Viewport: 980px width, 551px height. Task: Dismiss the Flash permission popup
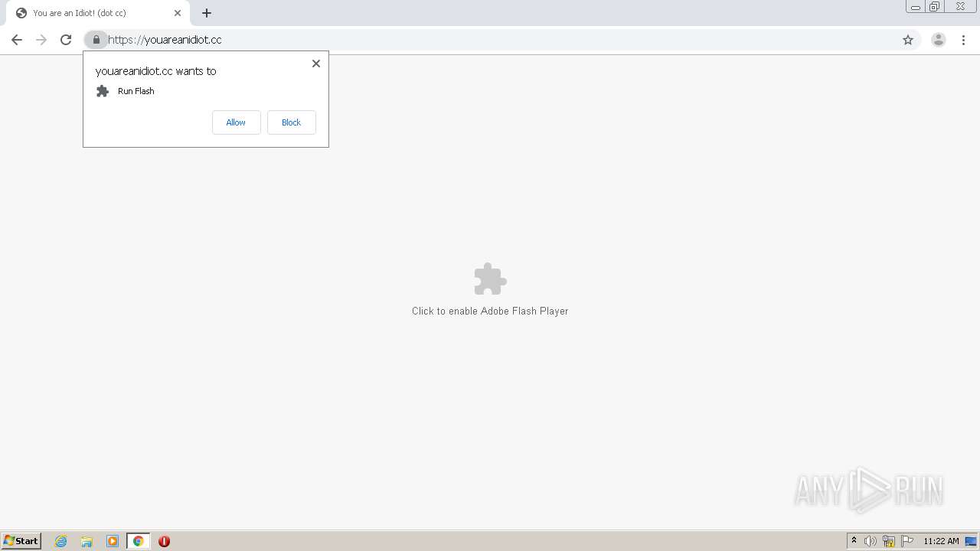pyautogui.click(x=316, y=64)
